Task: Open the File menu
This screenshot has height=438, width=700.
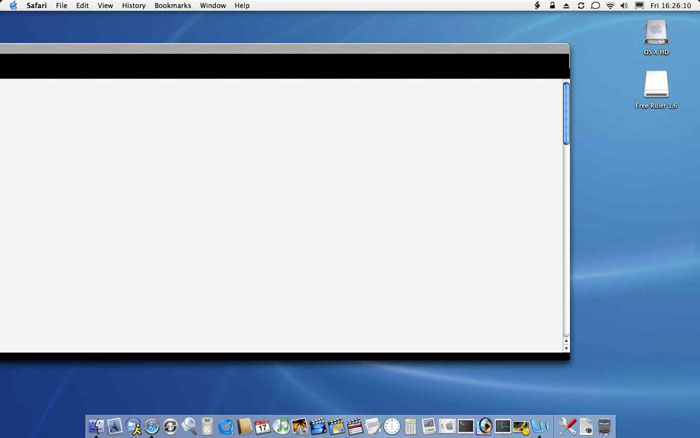Action: pos(62,5)
